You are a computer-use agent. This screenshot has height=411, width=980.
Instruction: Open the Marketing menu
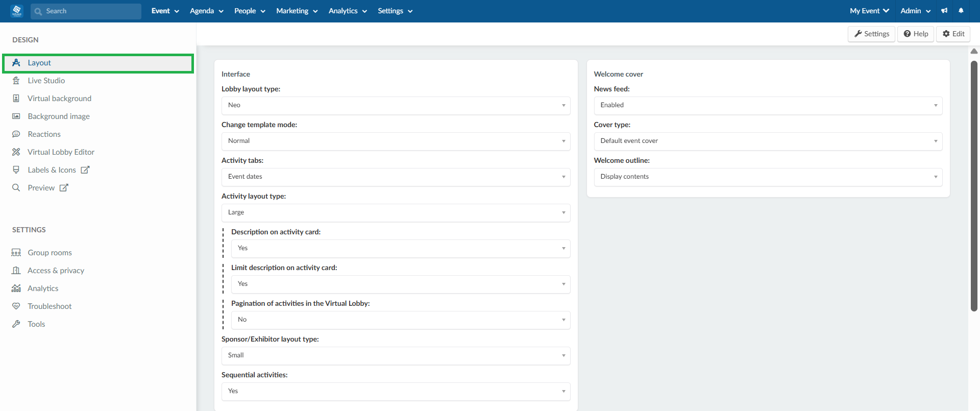pos(297,11)
